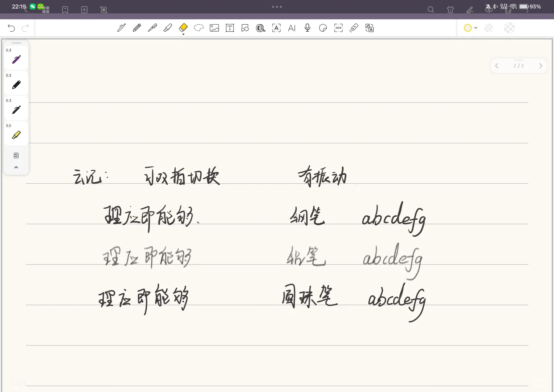Pick the yellow 3.0 highlighter preset
The image size is (554, 392).
tap(16, 133)
